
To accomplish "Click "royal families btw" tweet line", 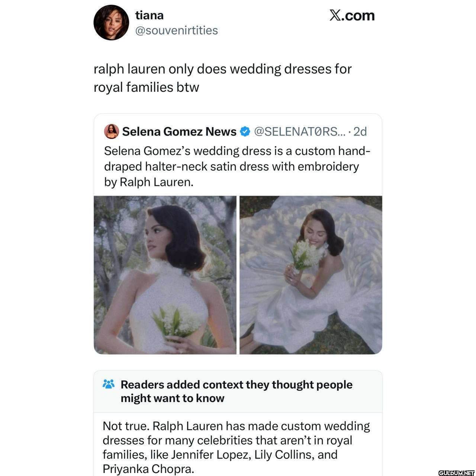I will [x=146, y=87].
